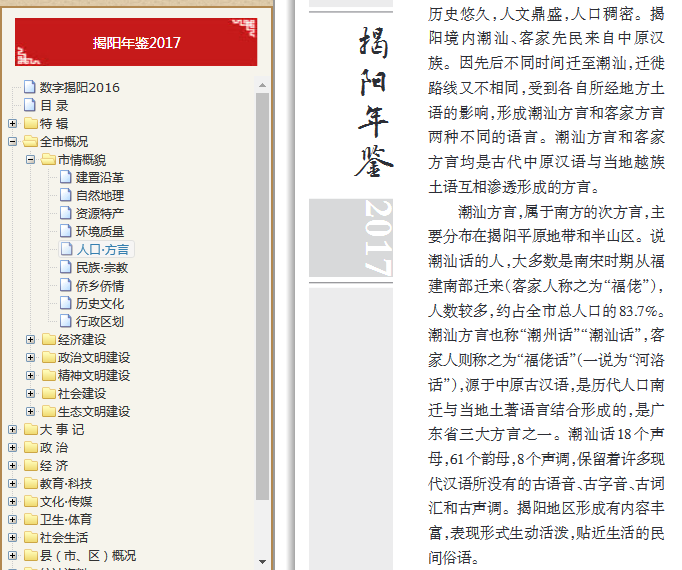
Task: Click the page icon beside 自然地理
Action: click(66, 195)
